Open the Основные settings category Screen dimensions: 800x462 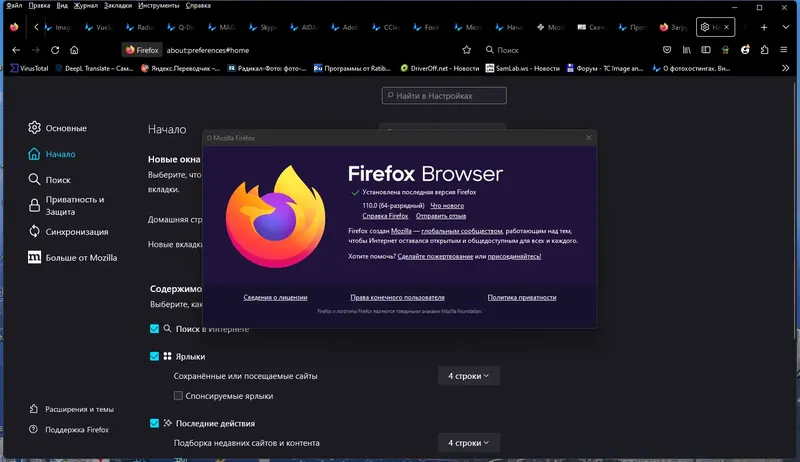point(58,128)
